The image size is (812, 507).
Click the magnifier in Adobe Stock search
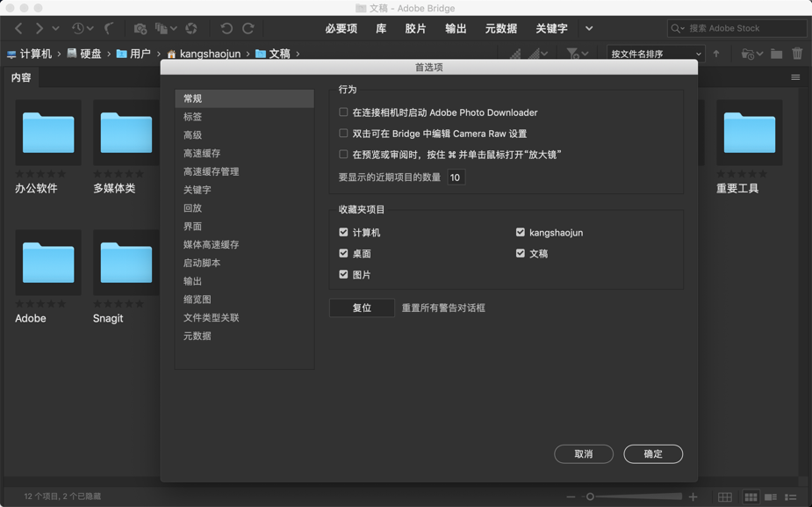point(675,28)
